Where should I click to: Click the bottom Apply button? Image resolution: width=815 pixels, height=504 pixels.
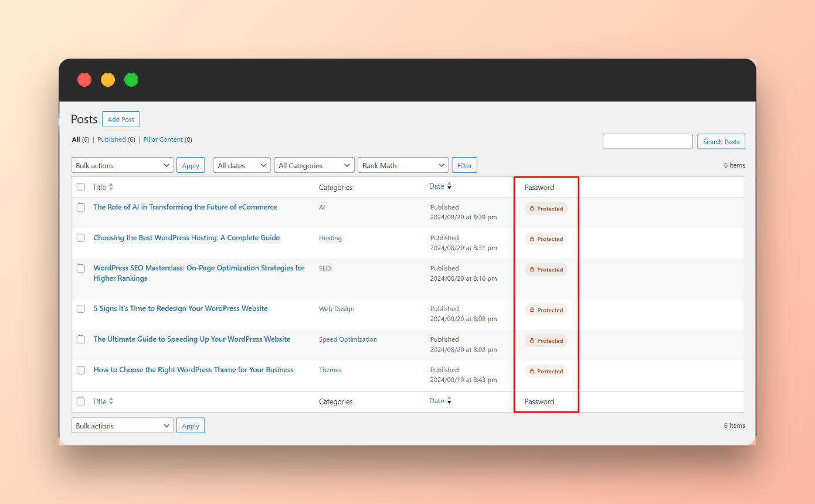pyautogui.click(x=191, y=425)
